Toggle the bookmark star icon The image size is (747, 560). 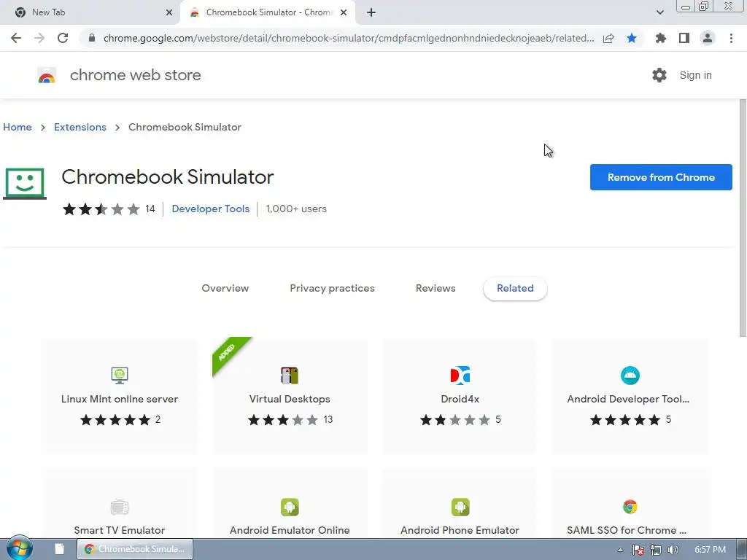click(x=632, y=38)
